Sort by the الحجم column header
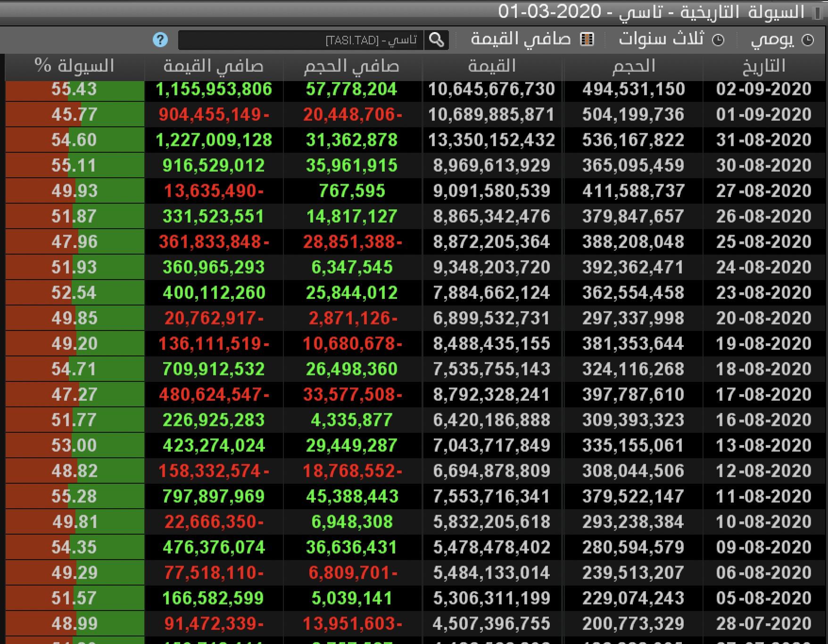 633,66
